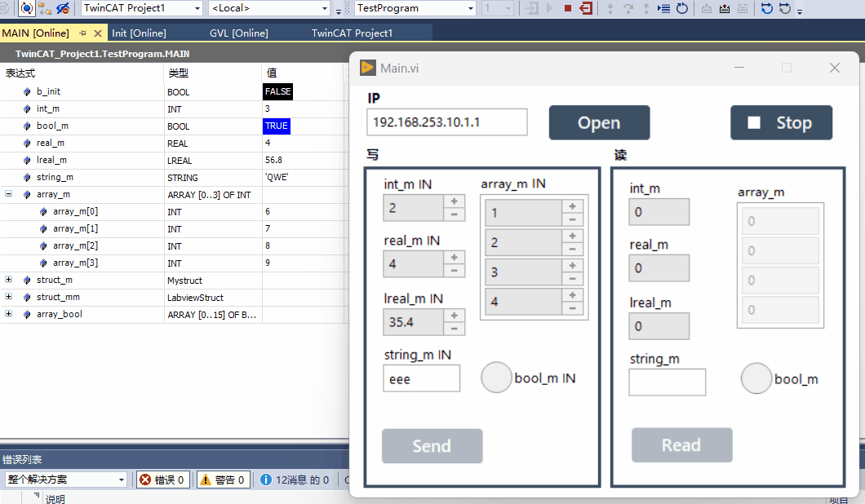Screen dimensions: 865x504
Task: Click the Open button in Main.vi
Action: pyautogui.click(x=599, y=122)
